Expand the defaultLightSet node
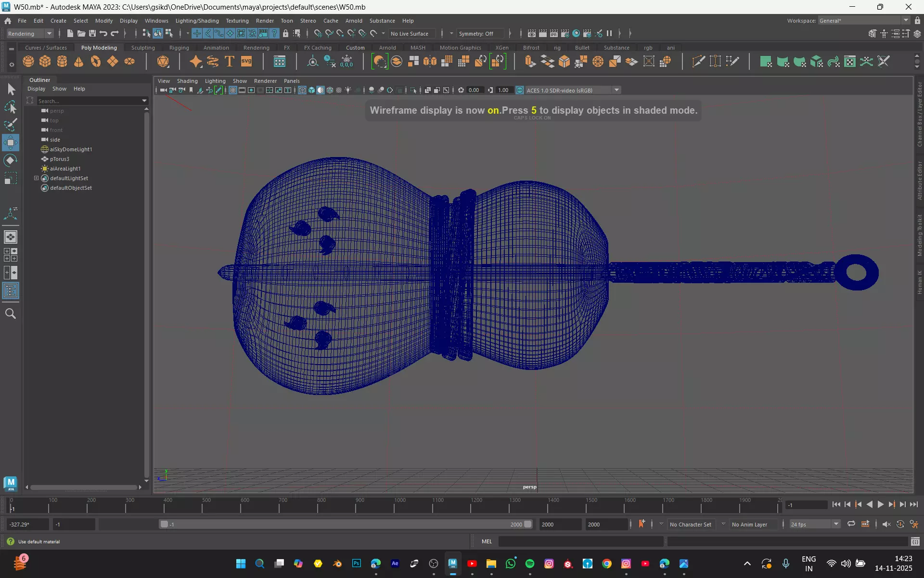The image size is (924, 578). (36, 178)
